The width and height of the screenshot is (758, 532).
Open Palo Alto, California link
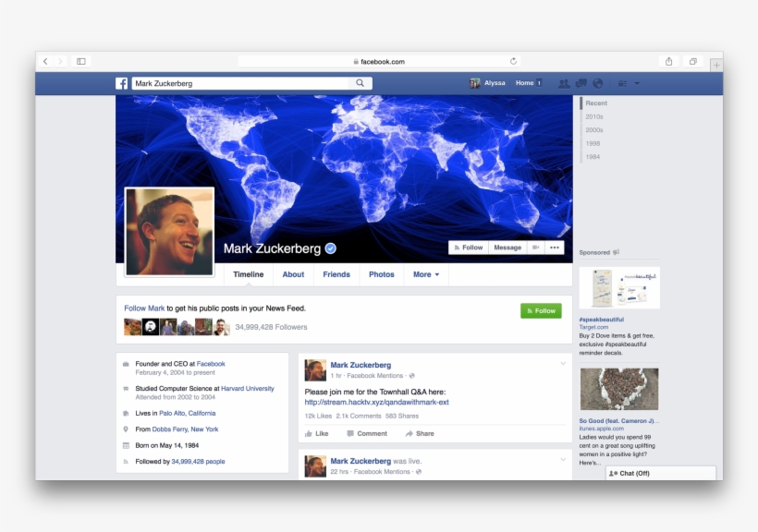click(x=188, y=413)
